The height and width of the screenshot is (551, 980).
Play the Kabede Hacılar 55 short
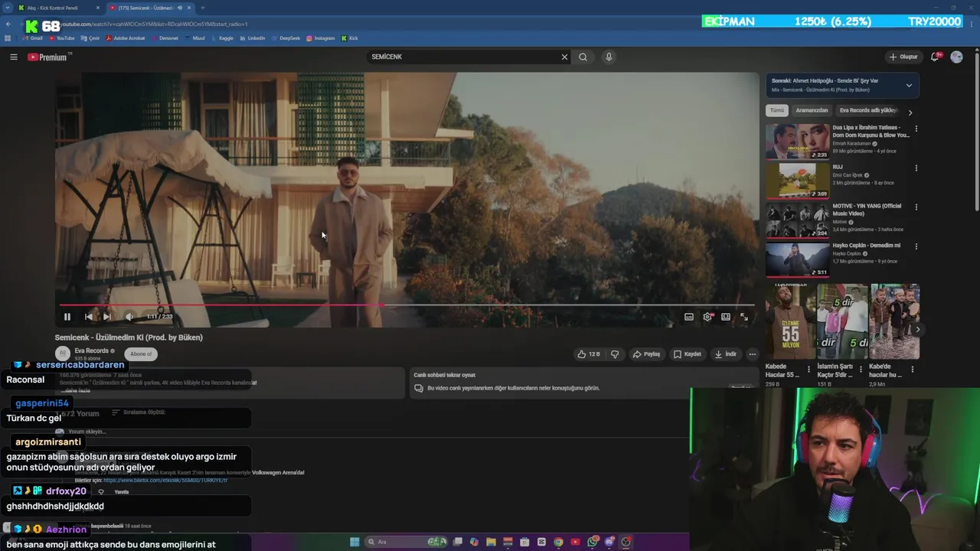(790, 321)
